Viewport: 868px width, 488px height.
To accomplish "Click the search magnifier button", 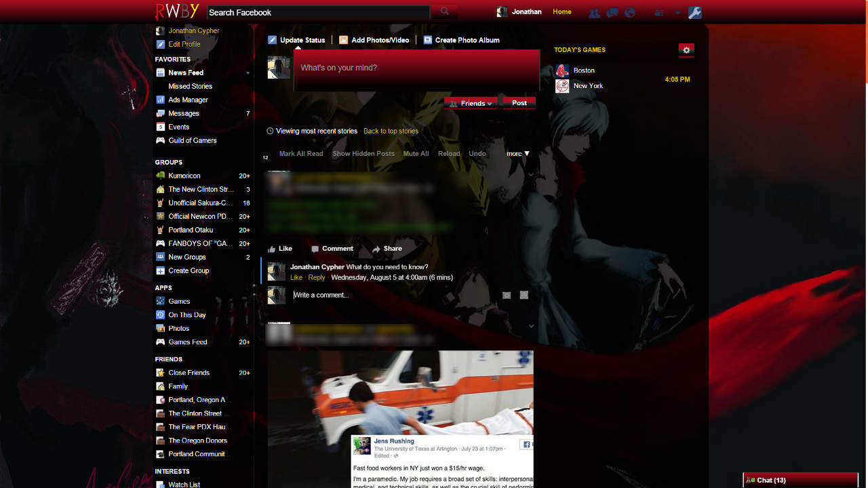I will point(444,12).
